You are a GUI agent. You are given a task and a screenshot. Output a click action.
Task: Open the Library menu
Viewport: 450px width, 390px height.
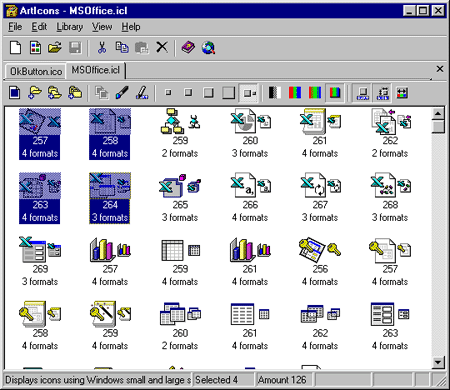[70, 27]
